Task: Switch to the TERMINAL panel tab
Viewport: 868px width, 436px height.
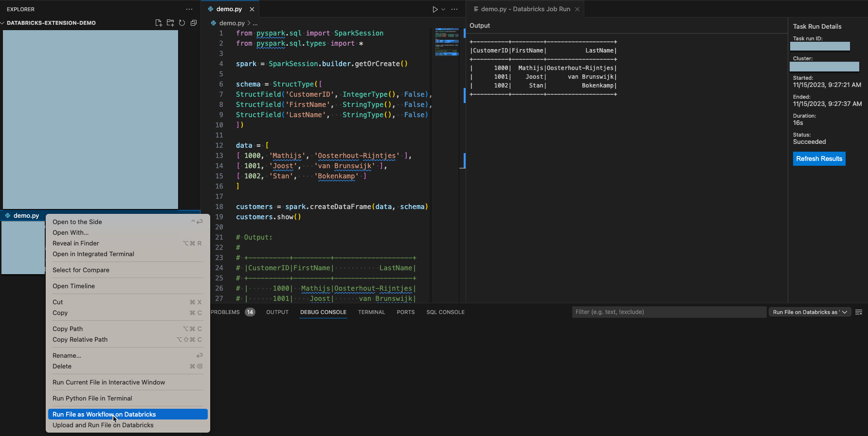Action: click(371, 312)
